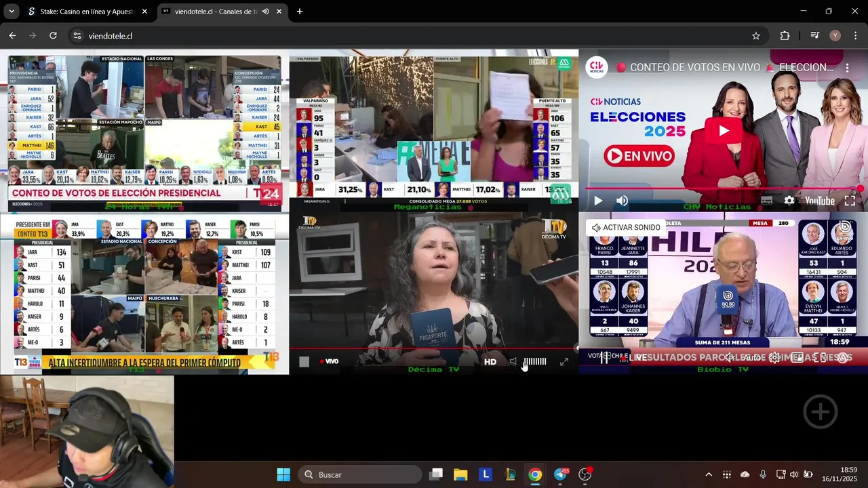Viewport: 868px width, 488px height.
Task: Pause the Biobío TV player
Action: pos(604,358)
